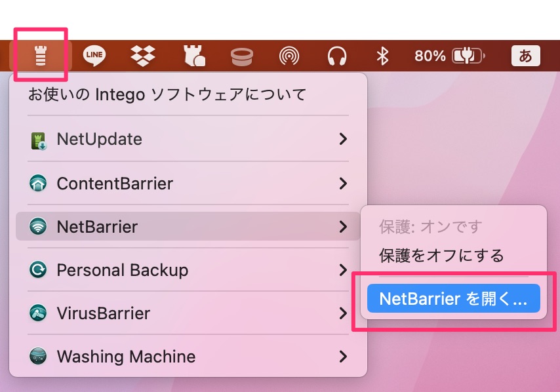Choose NetBarrier を開く… in submenu

[x=454, y=298]
